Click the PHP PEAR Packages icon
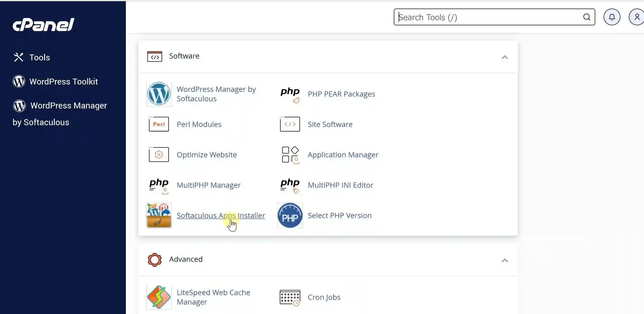The width and height of the screenshot is (644, 314). pos(290,95)
